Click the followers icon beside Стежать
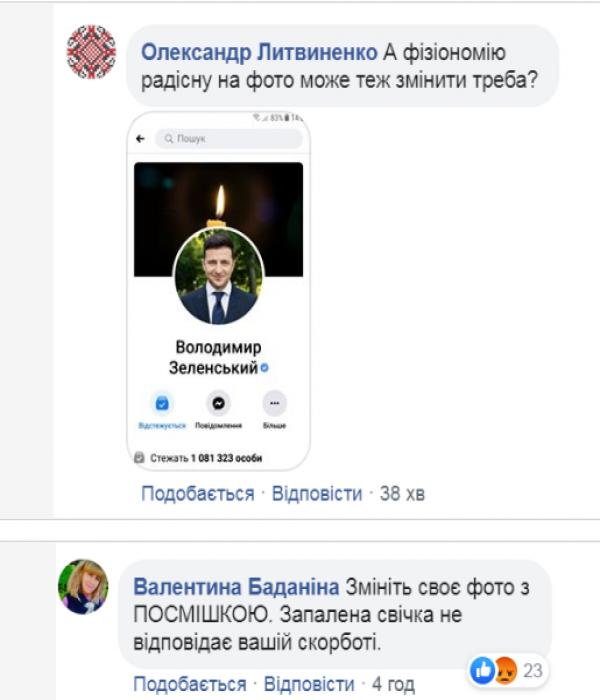 (x=139, y=457)
